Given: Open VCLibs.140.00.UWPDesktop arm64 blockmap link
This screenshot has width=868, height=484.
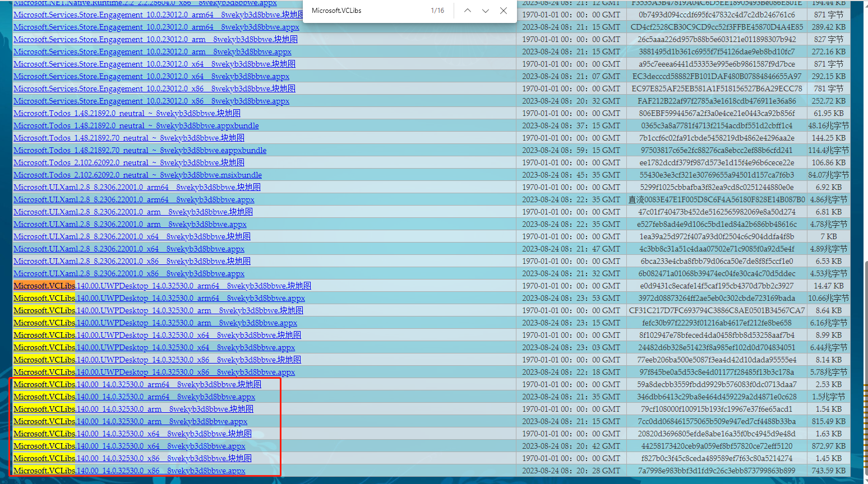Looking at the screenshot, I should [162, 286].
